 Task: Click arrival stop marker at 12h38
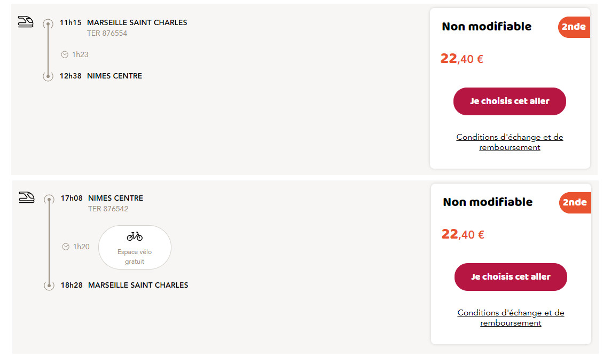coord(48,76)
